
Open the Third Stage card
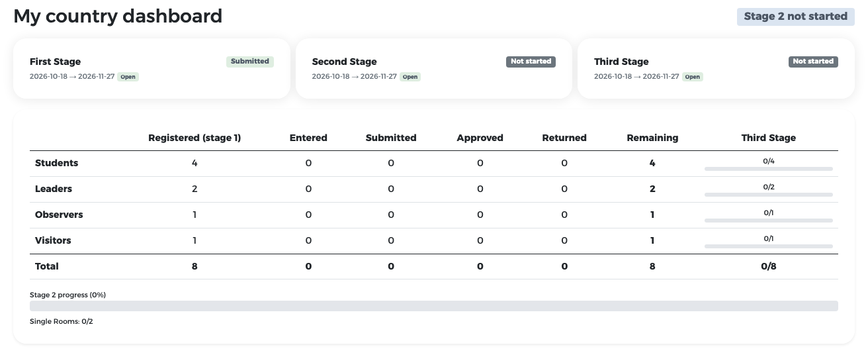click(716, 69)
